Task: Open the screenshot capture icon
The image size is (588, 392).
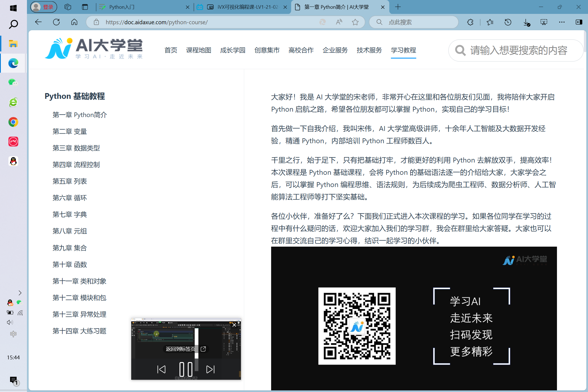Action: pyautogui.click(x=544, y=22)
